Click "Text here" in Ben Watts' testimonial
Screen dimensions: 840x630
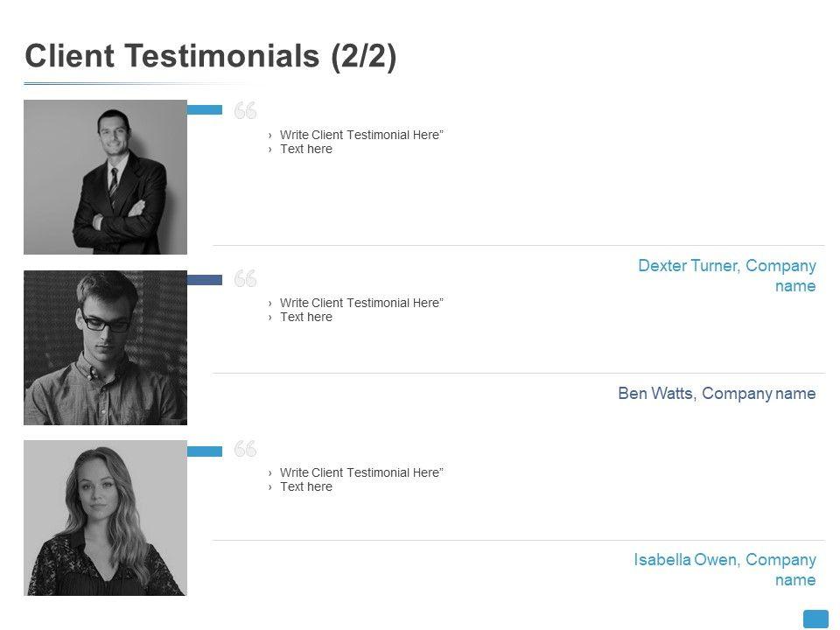(306, 317)
